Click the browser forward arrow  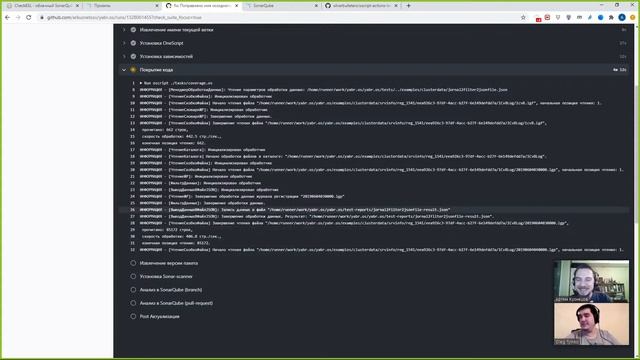pyautogui.click(x=18, y=18)
